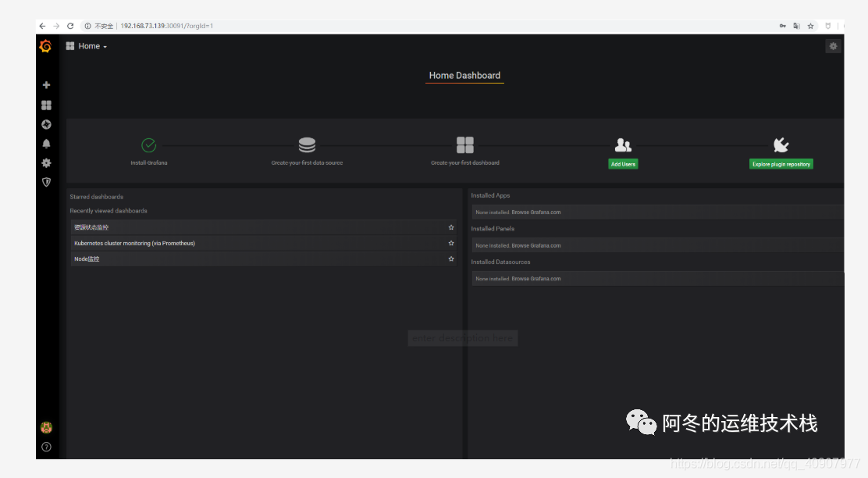Click the Add Users people icon
Viewport: 868px width, 478px height.
[x=624, y=145]
